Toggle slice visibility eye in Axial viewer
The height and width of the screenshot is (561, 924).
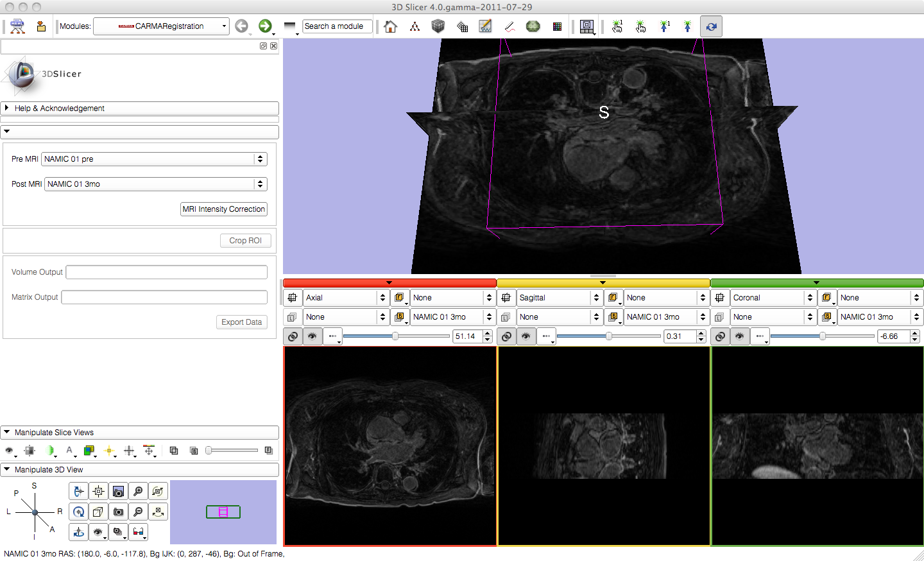point(312,336)
